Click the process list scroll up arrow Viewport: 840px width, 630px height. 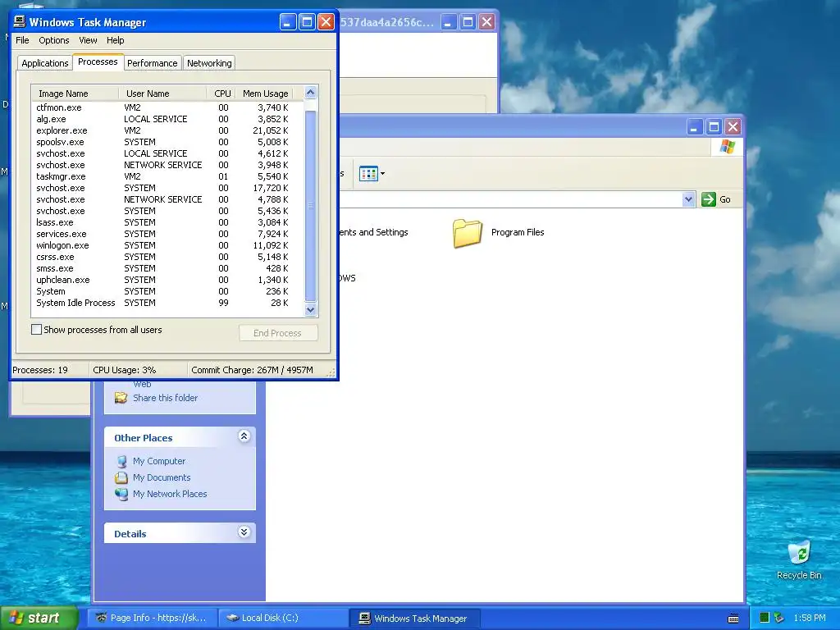pos(310,93)
